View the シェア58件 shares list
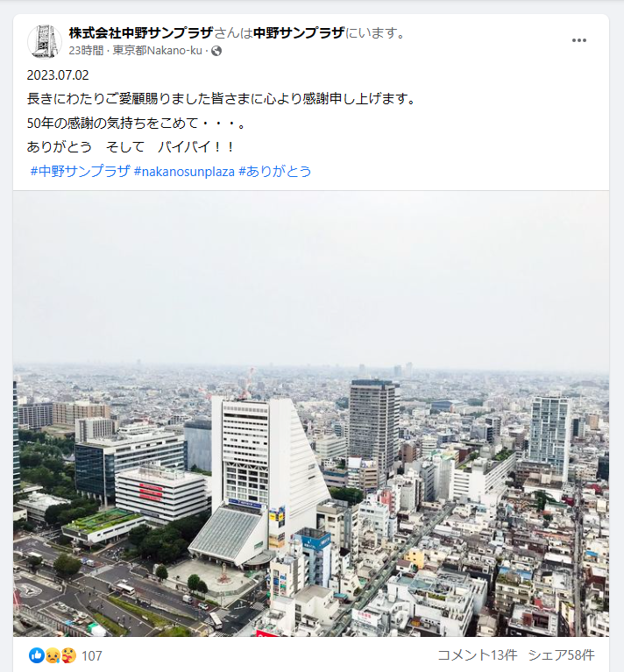Screen dimensions: 624x672 561,654
